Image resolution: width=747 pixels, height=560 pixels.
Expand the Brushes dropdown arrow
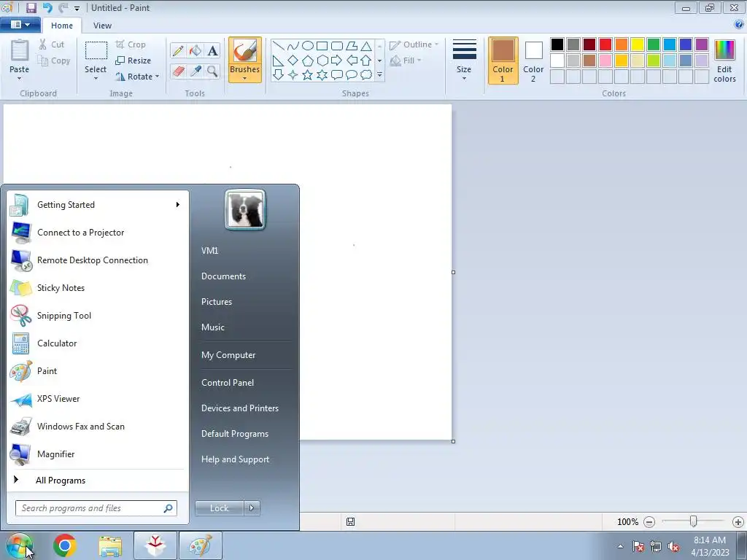(x=244, y=79)
